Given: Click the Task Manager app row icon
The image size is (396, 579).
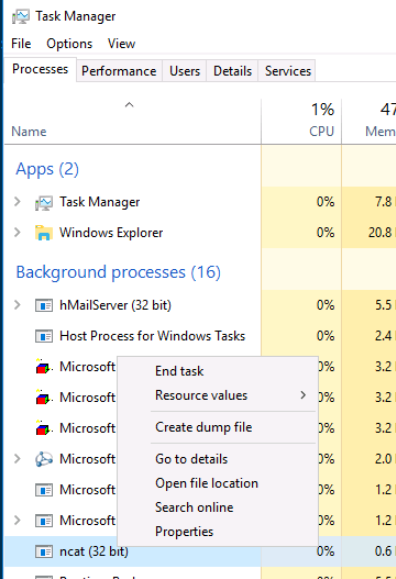Looking at the screenshot, I should click(44, 202).
